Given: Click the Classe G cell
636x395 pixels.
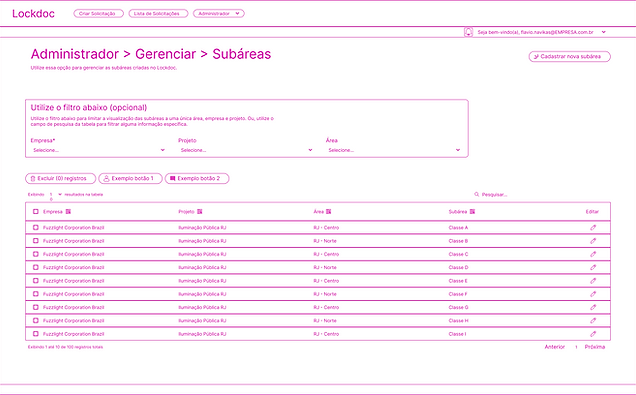Looking at the screenshot, I should (x=458, y=307).
